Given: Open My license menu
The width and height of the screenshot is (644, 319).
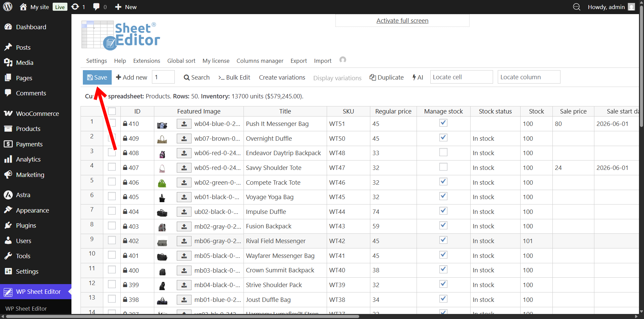Looking at the screenshot, I should point(216,61).
